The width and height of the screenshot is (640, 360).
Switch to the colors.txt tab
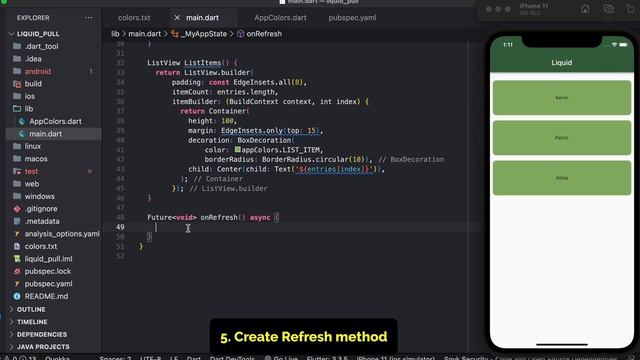(x=134, y=18)
